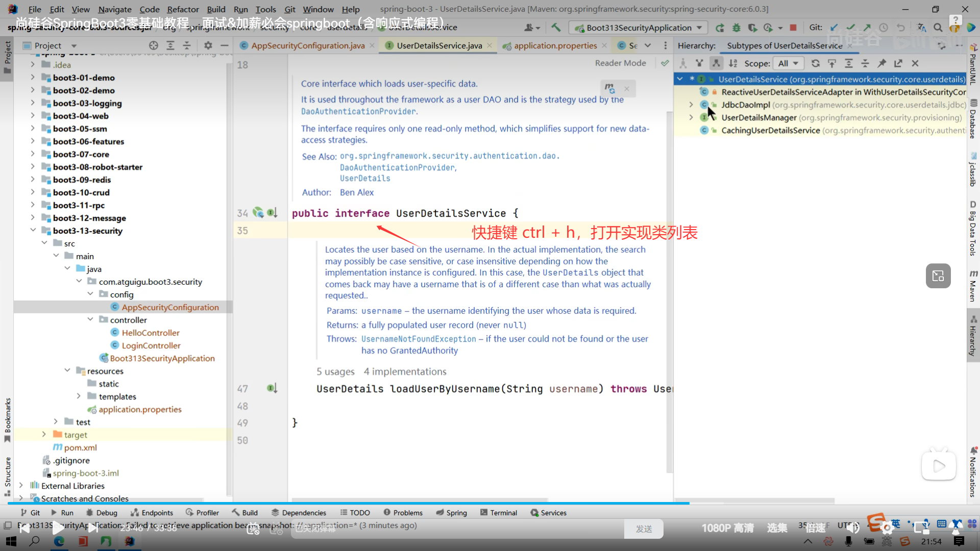The image size is (980, 551).
Task: Refresh the hierarchy tree
Action: (x=816, y=63)
